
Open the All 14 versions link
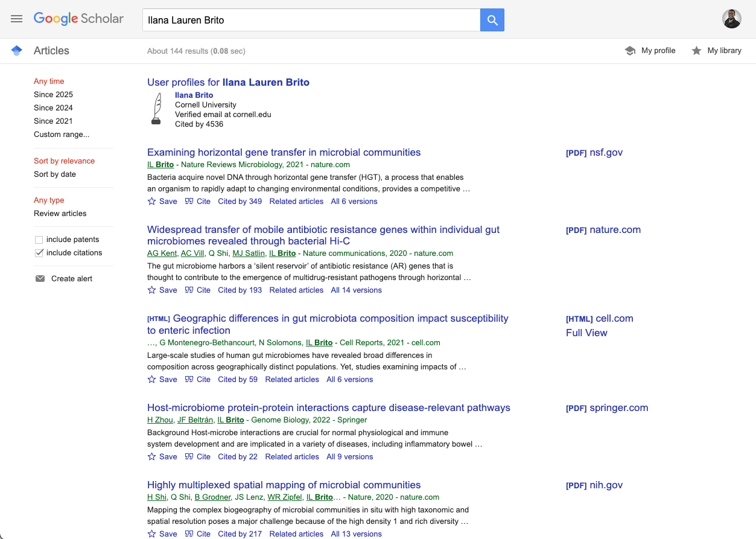pyautogui.click(x=356, y=290)
